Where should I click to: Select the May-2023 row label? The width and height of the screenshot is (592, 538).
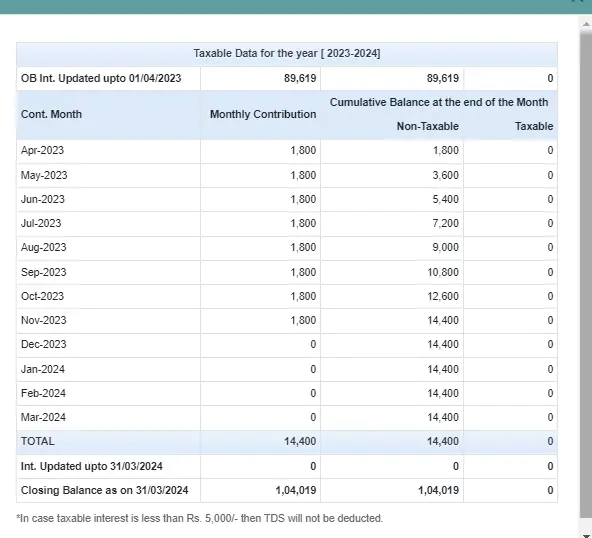click(x=44, y=175)
